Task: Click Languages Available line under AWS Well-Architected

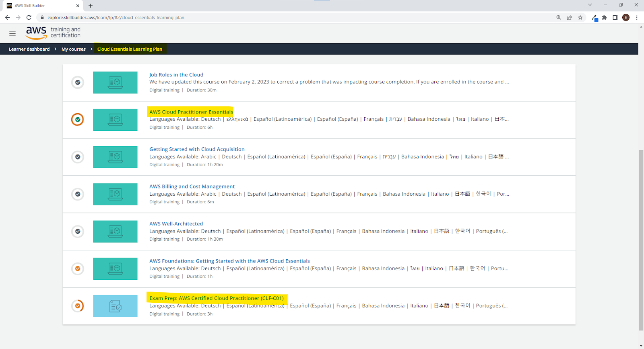Action: click(328, 231)
